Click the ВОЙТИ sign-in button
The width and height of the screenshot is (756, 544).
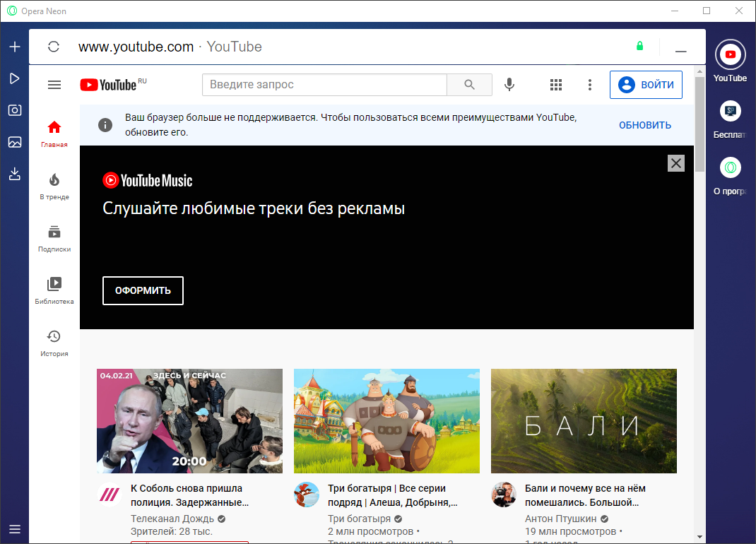point(646,85)
